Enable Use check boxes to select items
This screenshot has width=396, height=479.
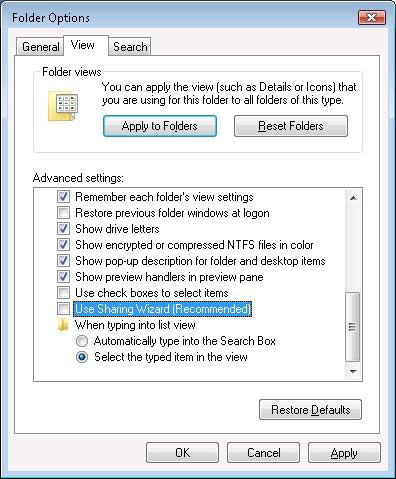click(63, 293)
